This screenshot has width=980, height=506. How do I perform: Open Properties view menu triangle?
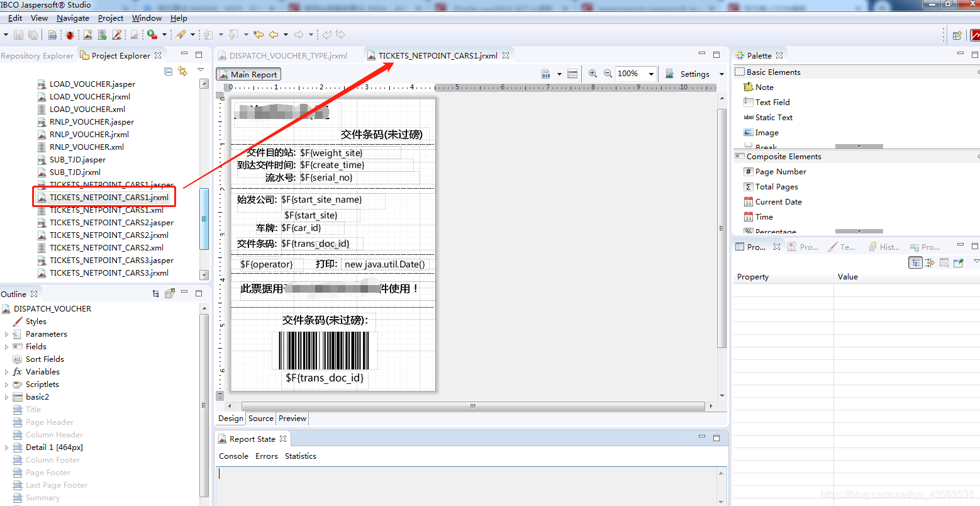(976, 261)
